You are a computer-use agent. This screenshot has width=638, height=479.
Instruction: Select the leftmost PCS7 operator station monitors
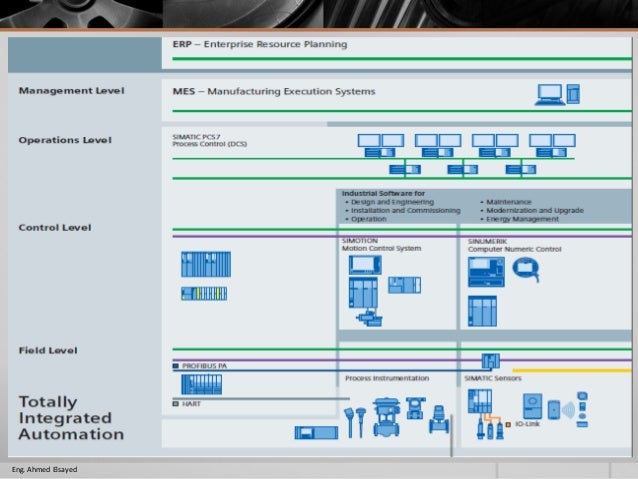click(x=377, y=142)
